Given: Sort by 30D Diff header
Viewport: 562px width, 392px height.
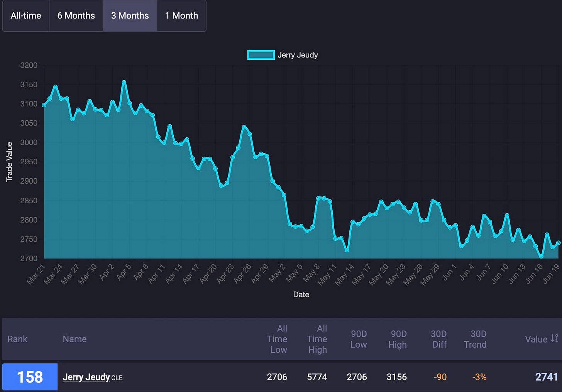Looking at the screenshot, I should [x=439, y=339].
